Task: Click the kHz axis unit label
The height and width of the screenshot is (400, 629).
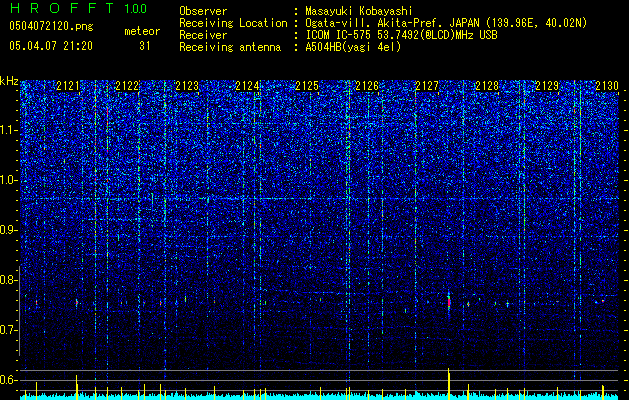Action: pyautogui.click(x=9, y=81)
